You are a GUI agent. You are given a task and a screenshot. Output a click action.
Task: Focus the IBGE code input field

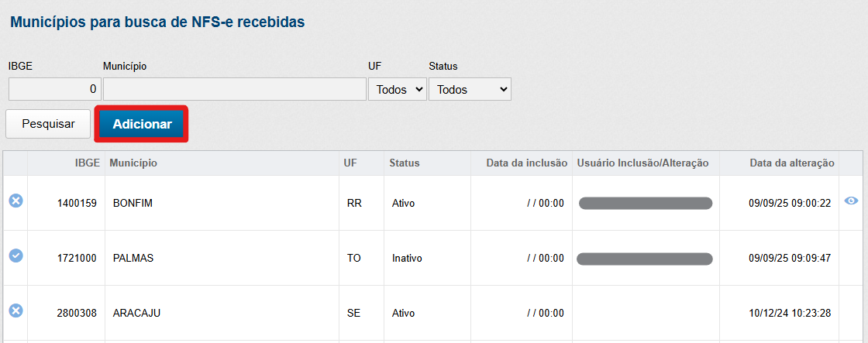(x=54, y=89)
